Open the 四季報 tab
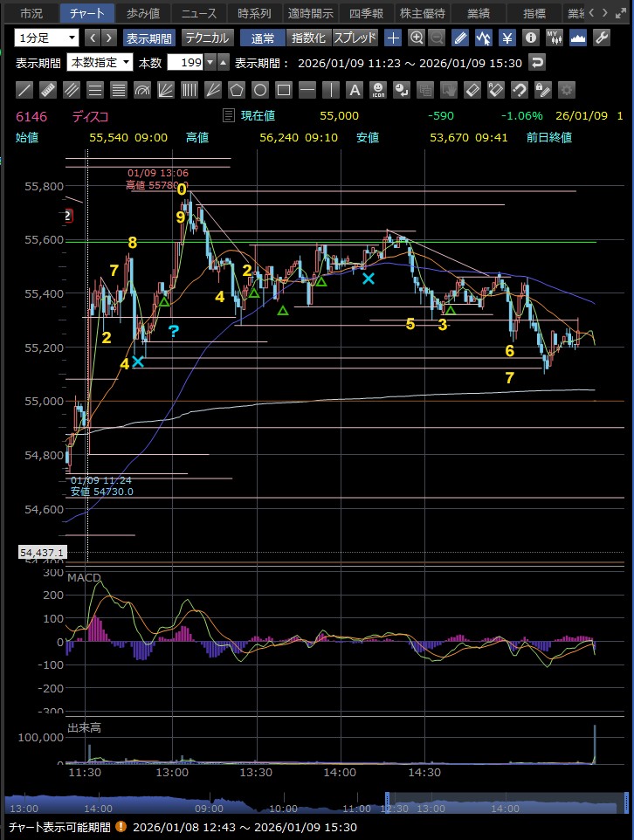This screenshot has height=840, width=634. (365, 13)
